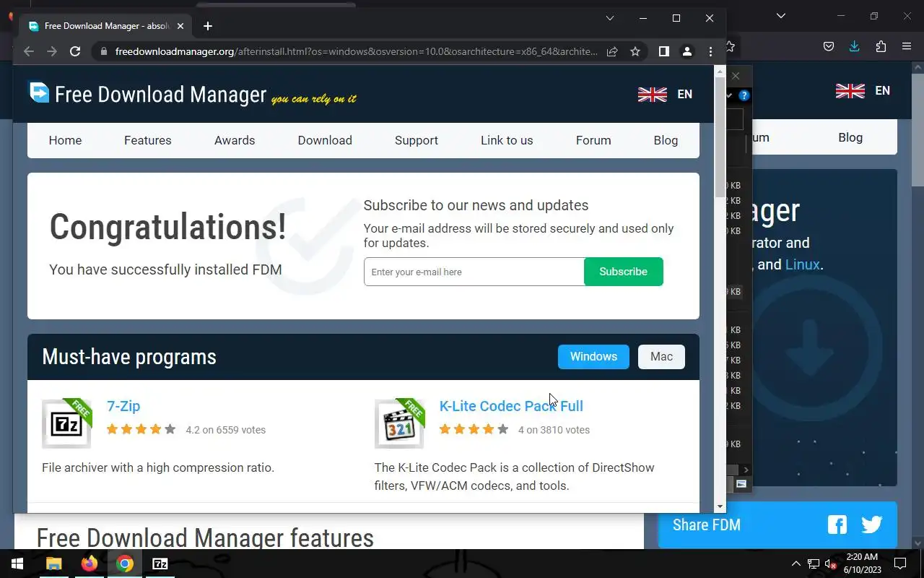Viewport: 924px width, 578px height.
Task: Select the Mac programs filter
Action: click(x=661, y=356)
